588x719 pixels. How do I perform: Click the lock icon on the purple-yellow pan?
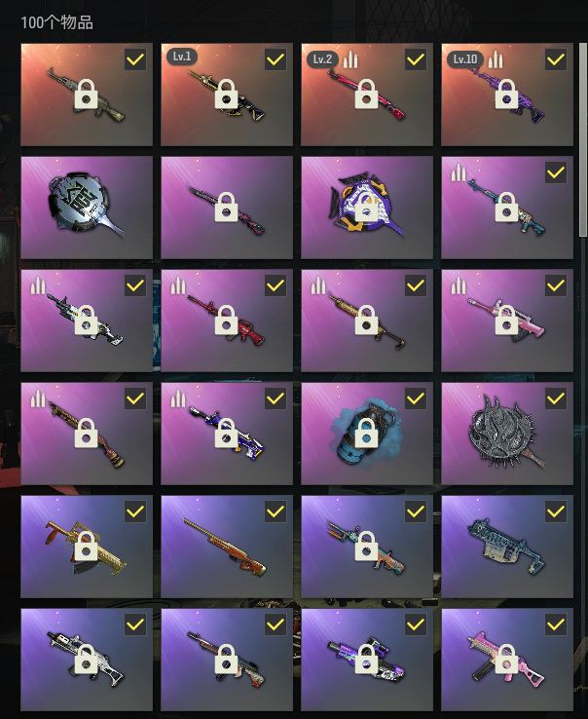point(367,207)
